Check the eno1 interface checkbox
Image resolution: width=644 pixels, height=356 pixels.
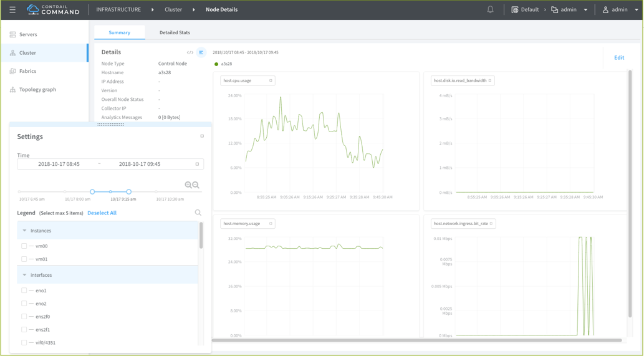24,291
